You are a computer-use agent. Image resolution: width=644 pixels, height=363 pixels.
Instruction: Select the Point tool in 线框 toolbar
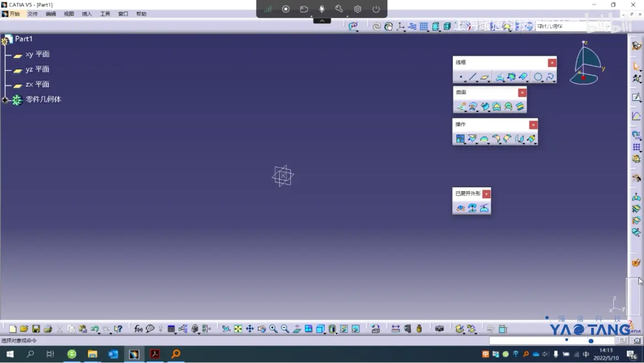[x=460, y=77]
